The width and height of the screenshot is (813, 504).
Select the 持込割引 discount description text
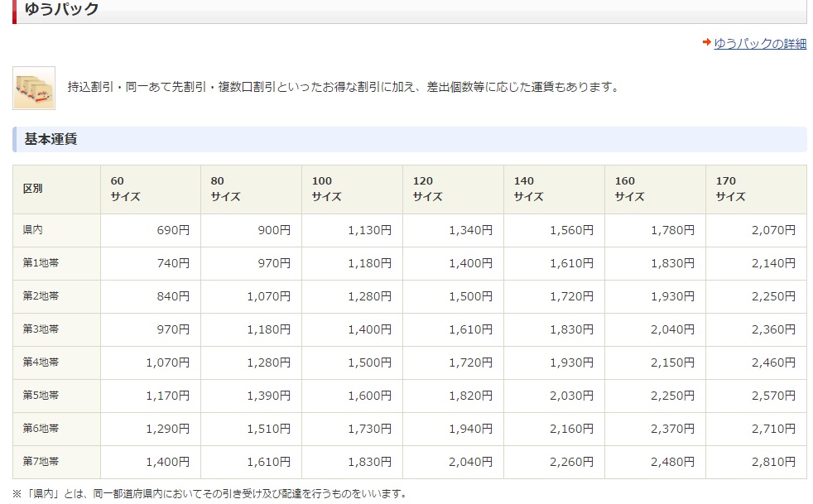tap(344, 87)
